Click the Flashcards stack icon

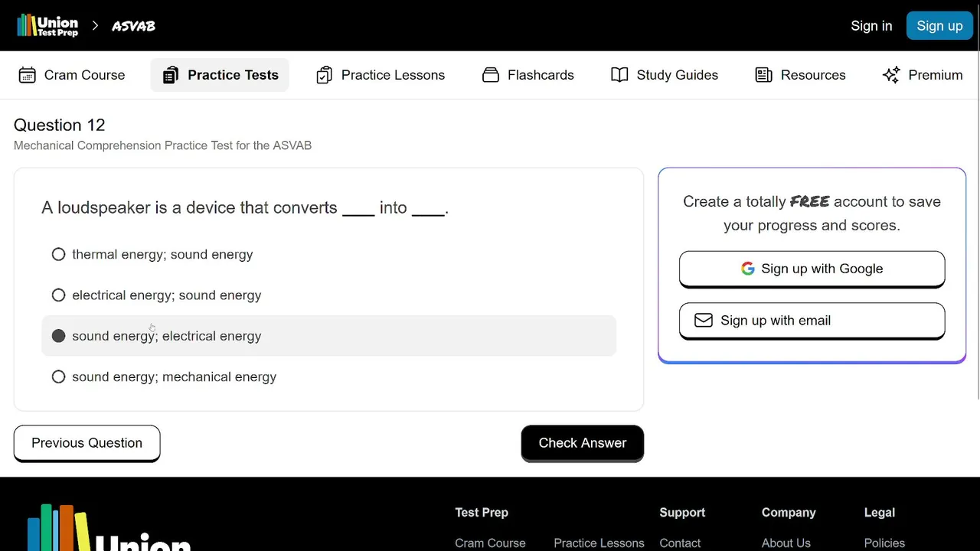tap(491, 75)
